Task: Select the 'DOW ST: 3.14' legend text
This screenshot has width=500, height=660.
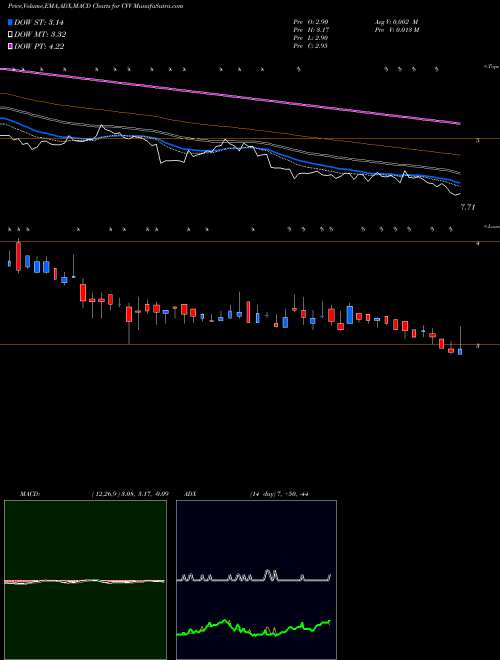Action: [39, 22]
